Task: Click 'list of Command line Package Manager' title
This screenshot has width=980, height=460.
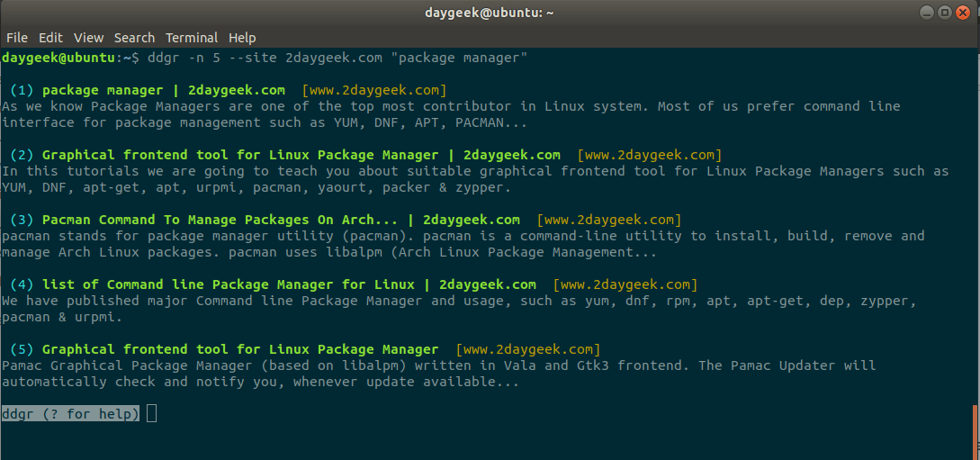Action: [289, 284]
